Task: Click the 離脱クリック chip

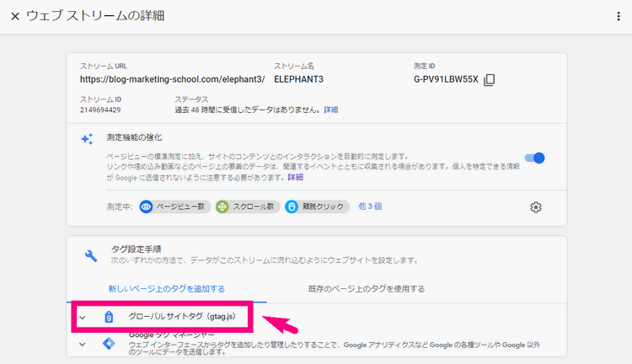Action: (317, 206)
